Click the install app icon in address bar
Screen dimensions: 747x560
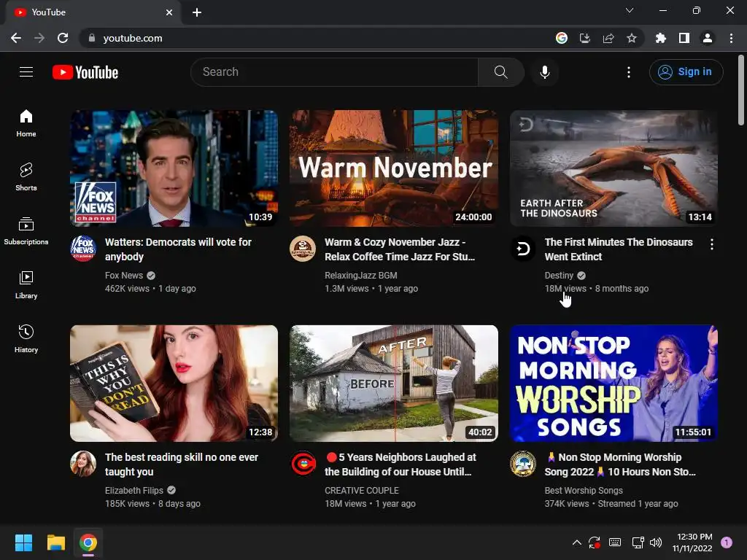coord(585,38)
